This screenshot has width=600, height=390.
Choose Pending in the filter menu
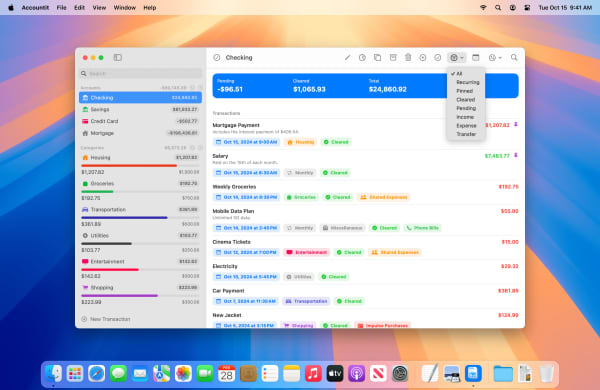click(x=466, y=108)
